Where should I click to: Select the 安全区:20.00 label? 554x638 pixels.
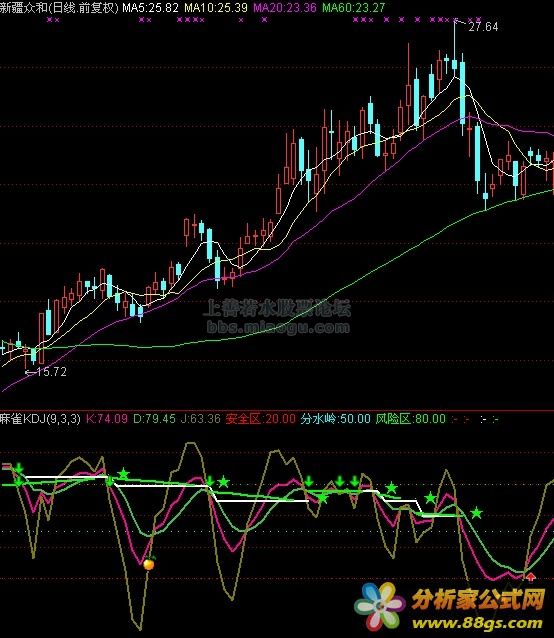[x=260, y=419]
